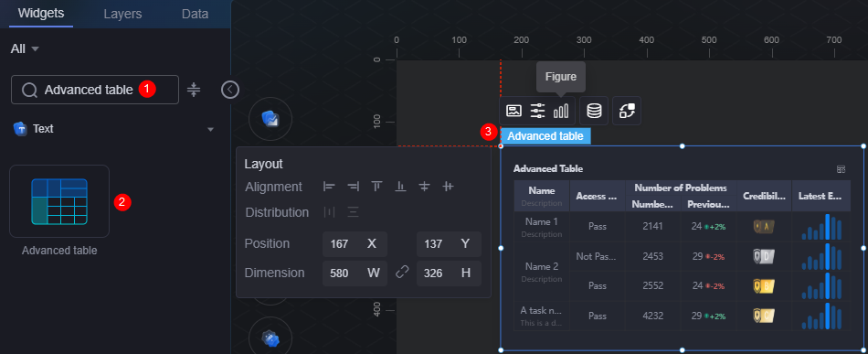Click the Number of Problems header

point(681,188)
